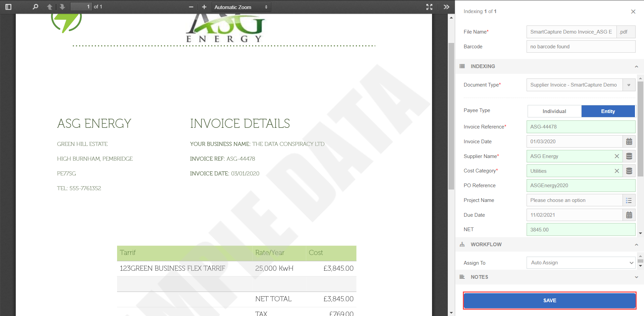Edit the File Name field
The height and width of the screenshot is (316, 644).
click(572, 32)
